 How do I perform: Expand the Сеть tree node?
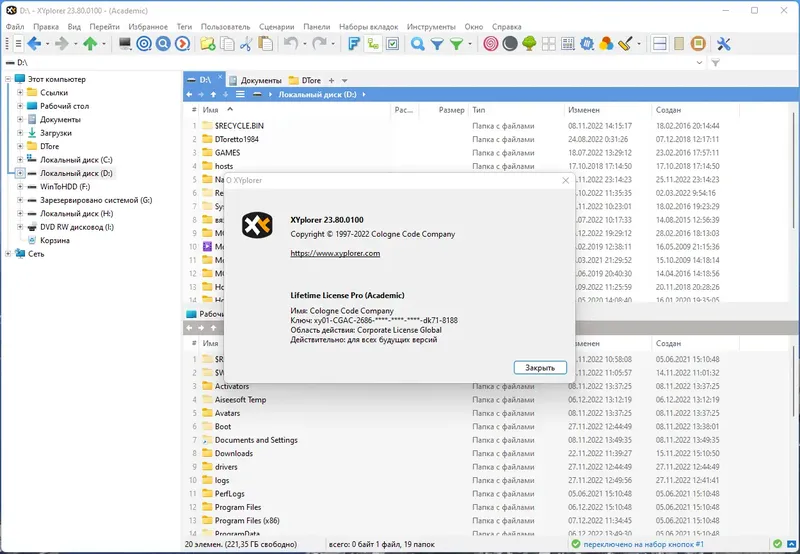[8, 254]
